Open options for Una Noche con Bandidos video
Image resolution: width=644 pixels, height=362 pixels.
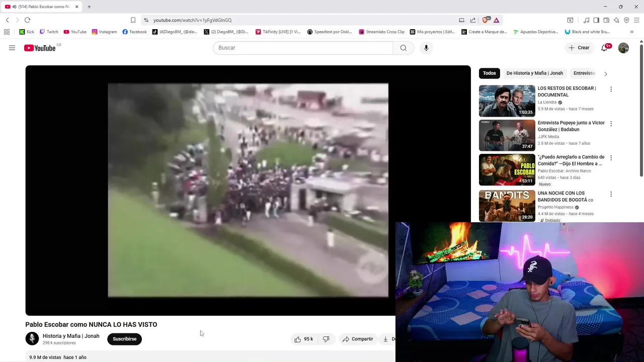pyautogui.click(x=611, y=194)
